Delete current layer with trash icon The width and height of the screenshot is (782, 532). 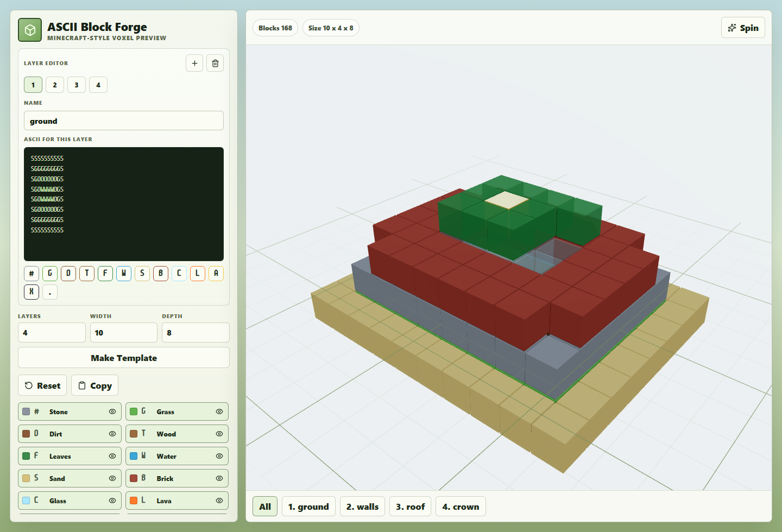point(215,63)
